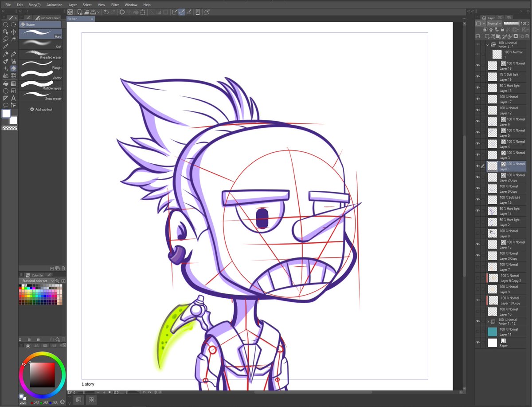Toggle Snap to ruler in the toolbar
This screenshot has height=407, width=532.
point(174,12)
